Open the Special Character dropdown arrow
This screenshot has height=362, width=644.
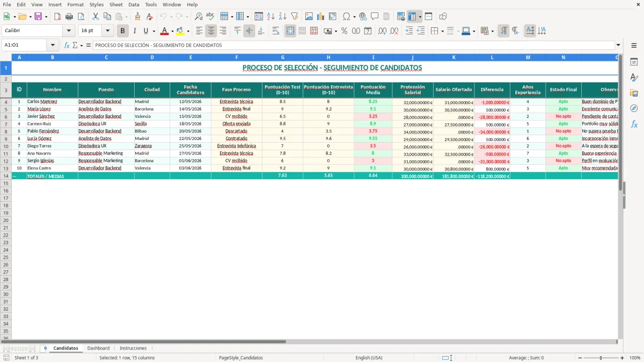pos(354,17)
